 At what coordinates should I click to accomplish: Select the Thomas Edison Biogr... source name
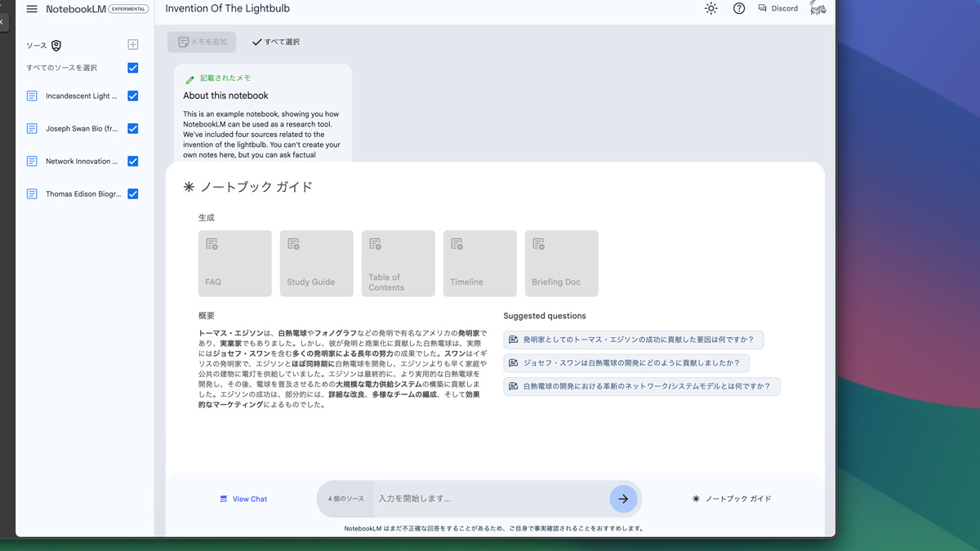pos(83,193)
